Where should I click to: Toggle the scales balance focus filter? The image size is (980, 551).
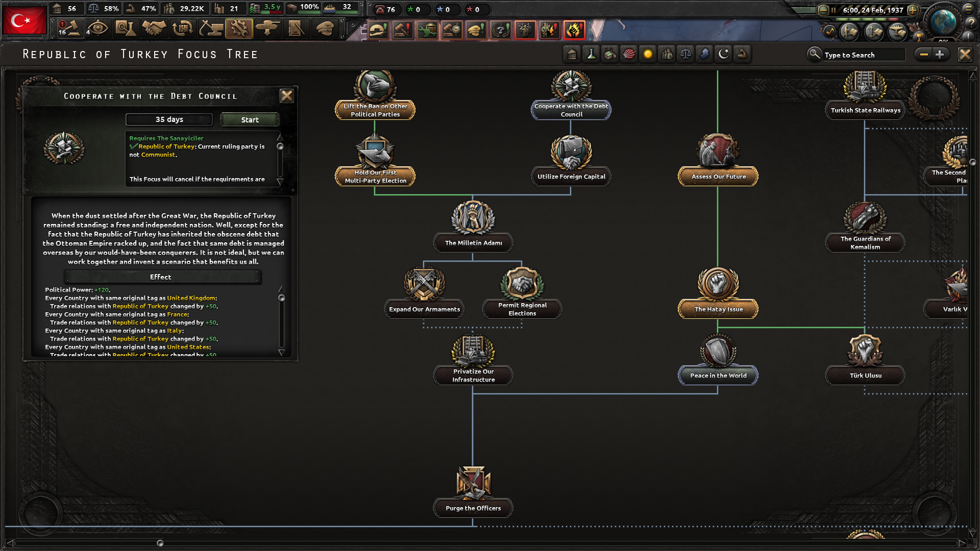click(685, 54)
